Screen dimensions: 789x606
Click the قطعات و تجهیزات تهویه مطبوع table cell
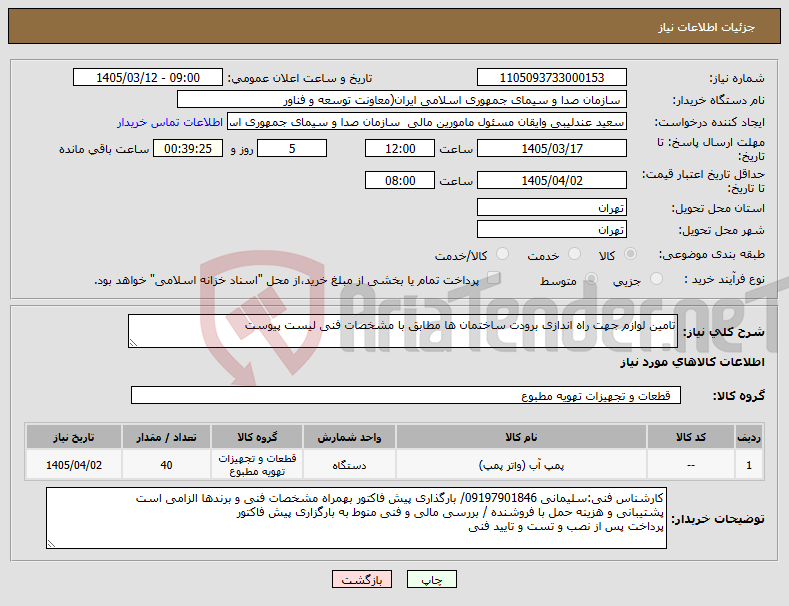[x=257, y=465]
